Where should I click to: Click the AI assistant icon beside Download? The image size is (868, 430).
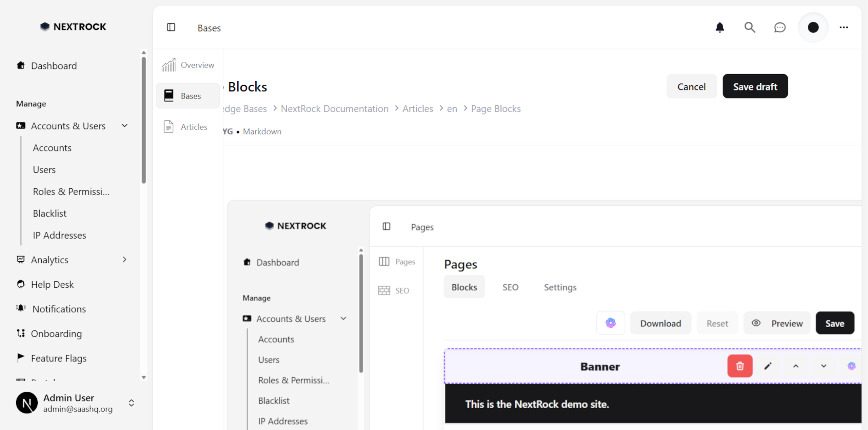[x=610, y=323]
